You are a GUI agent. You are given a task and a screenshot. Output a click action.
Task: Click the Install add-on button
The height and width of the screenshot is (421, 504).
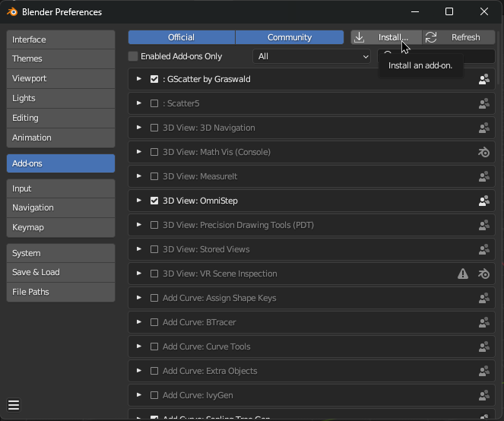386,37
